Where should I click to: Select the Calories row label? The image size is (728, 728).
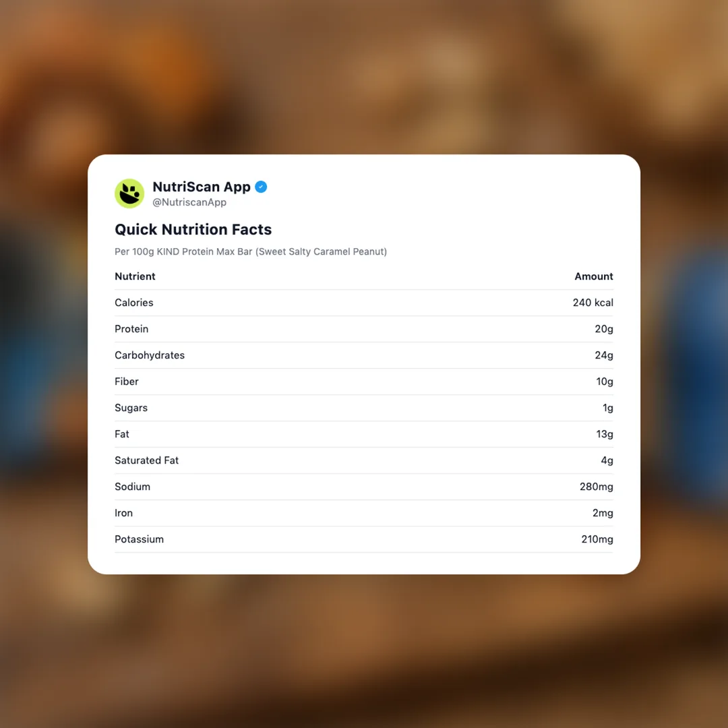133,303
